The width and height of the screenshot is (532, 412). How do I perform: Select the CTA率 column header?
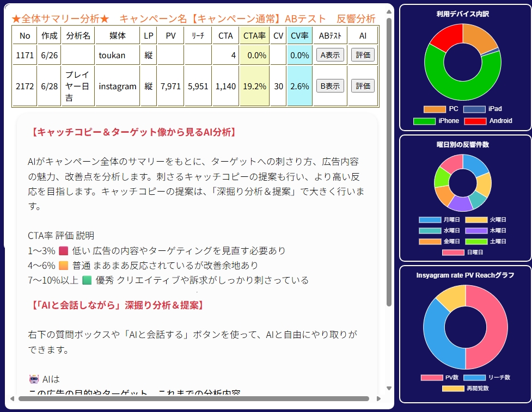(x=254, y=35)
